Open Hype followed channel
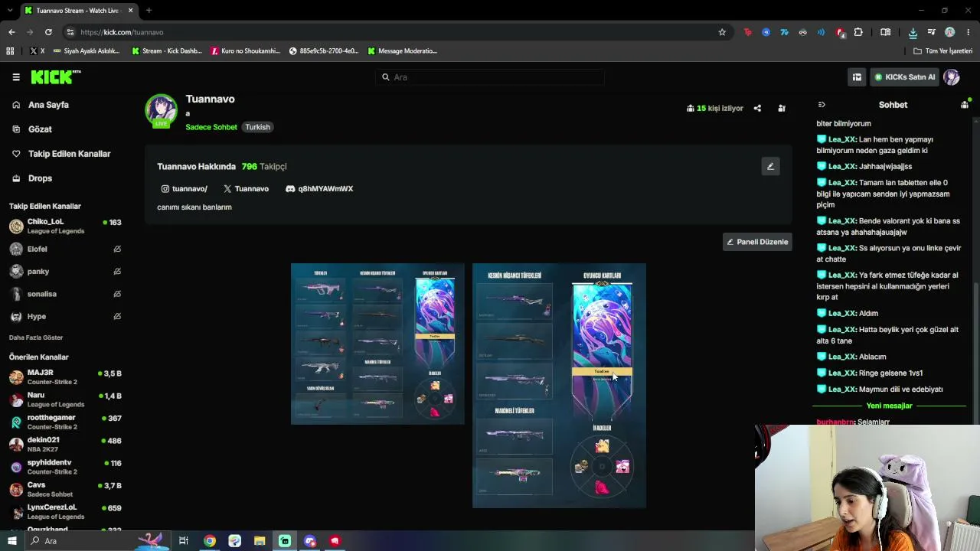 [65, 317]
